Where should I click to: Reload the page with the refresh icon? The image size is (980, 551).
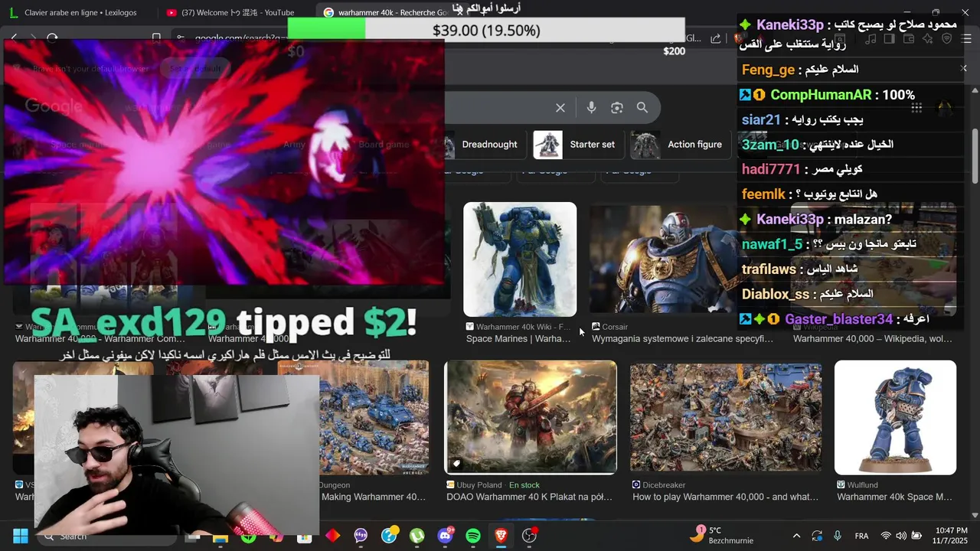(52, 38)
